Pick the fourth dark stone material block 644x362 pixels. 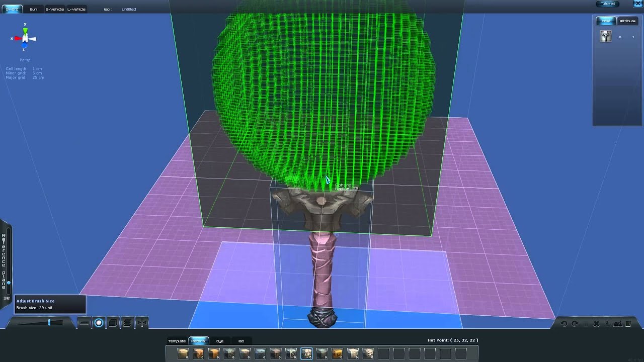229,353
